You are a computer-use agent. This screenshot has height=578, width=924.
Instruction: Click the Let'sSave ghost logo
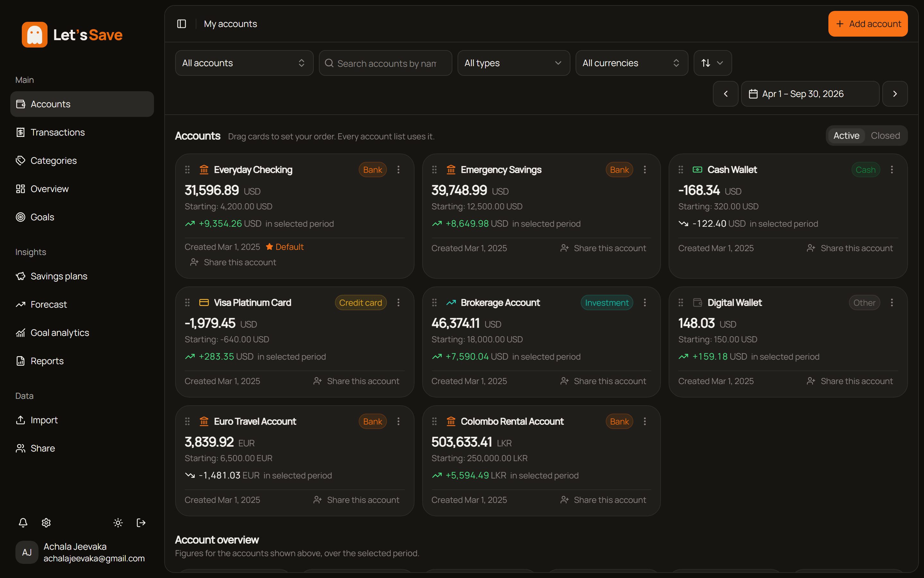coord(34,34)
